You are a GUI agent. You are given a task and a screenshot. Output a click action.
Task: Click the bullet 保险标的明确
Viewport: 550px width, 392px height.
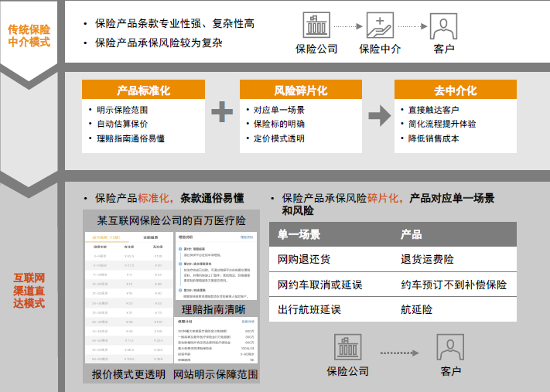(x=279, y=124)
